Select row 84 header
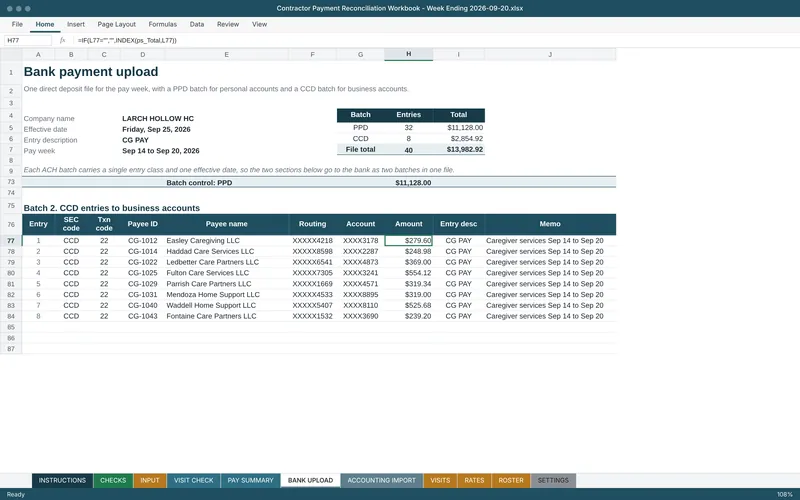The image size is (800, 500). pos(11,316)
